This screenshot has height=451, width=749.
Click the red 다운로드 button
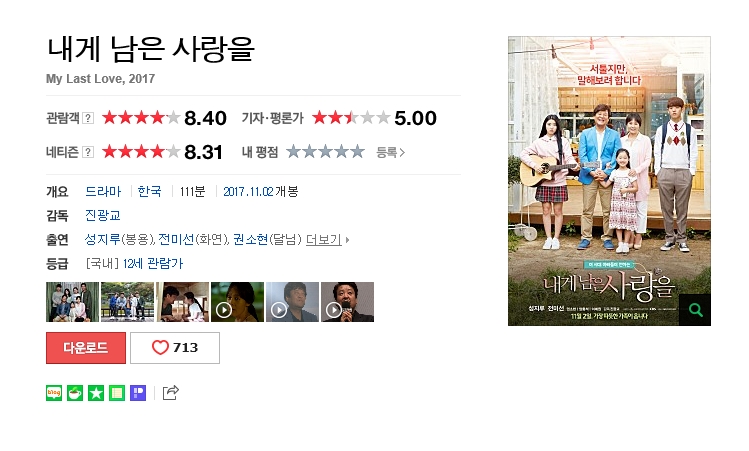tap(86, 348)
